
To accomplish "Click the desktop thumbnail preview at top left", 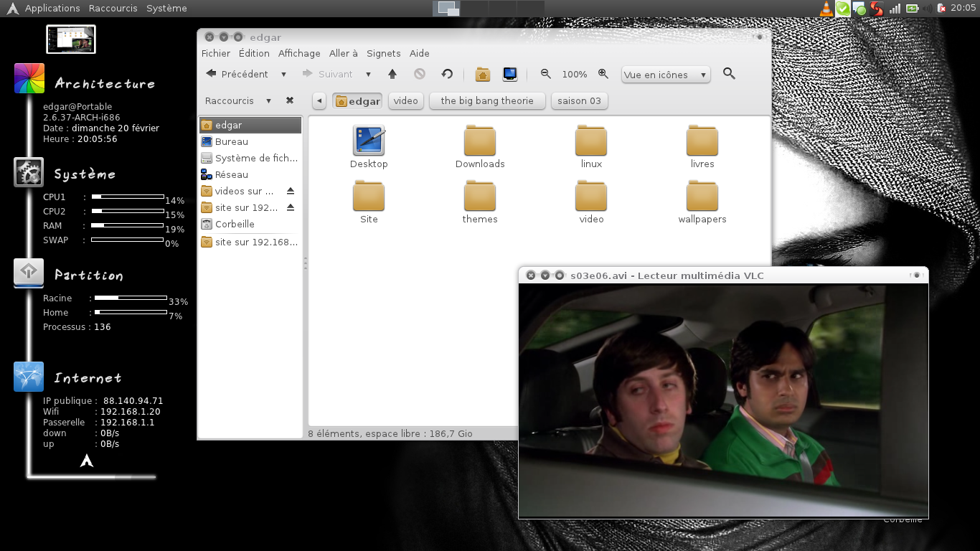I will click(71, 39).
